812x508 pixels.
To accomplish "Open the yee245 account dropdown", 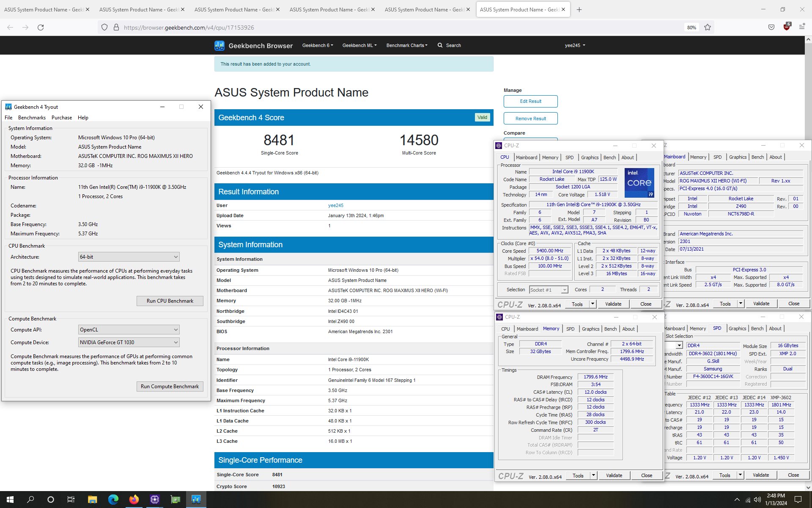I will coord(575,45).
